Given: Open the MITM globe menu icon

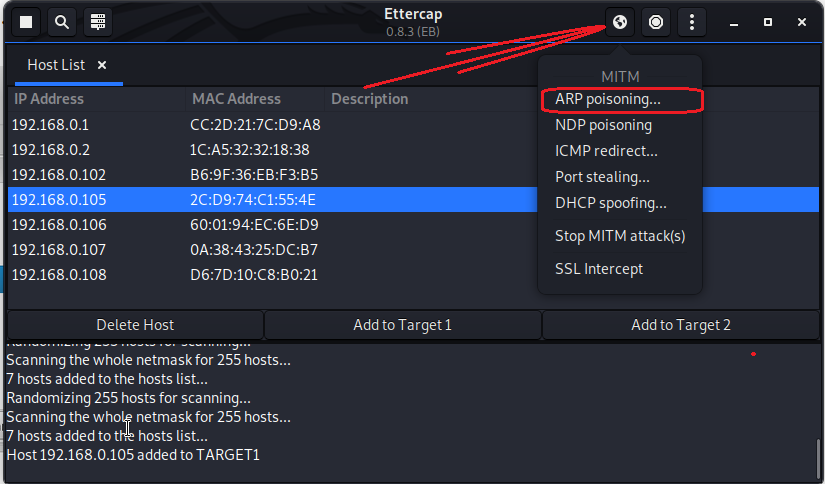Looking at the screenshot, I should pos(620,21).
